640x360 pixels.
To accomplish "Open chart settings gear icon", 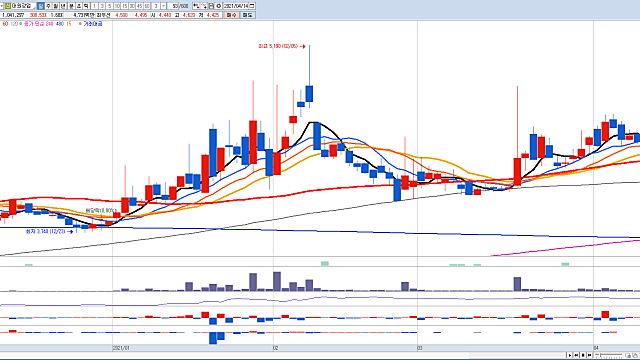I will click(218, 6).
